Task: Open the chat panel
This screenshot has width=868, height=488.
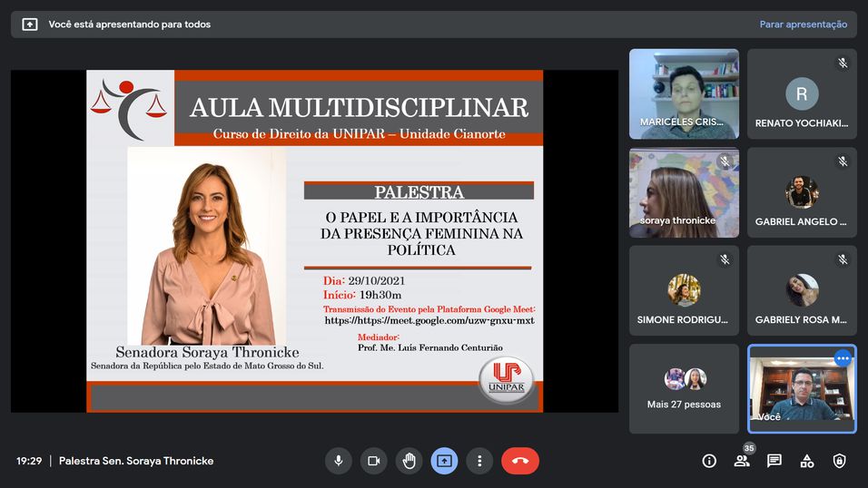Action: point(774,461)
